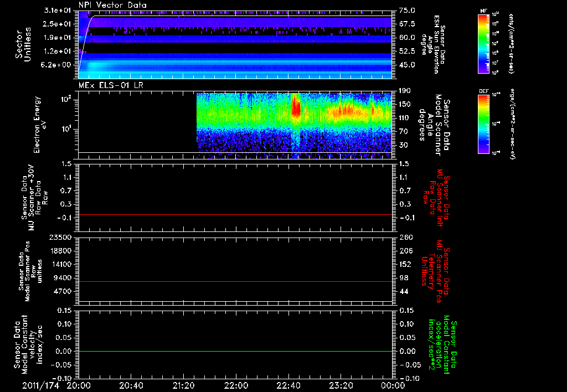Click the red burst in electron spectrogram

click(296, 105)
